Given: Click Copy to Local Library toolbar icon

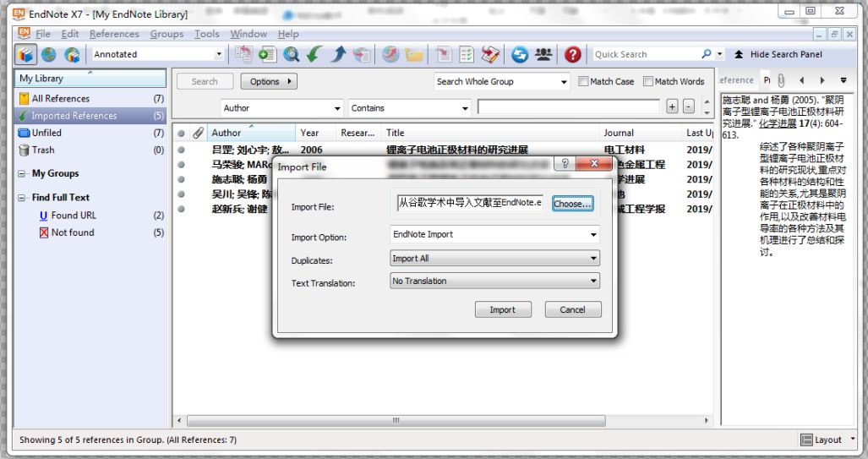Looking at the screenshot, I should 243,54.
